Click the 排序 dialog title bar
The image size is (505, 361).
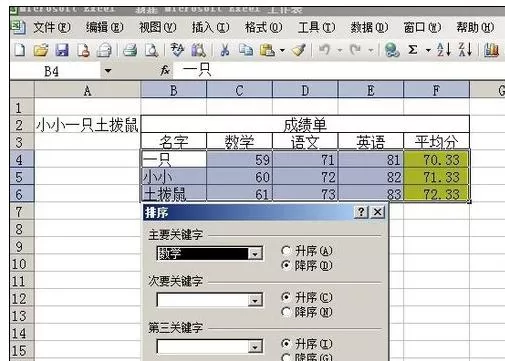pos(248,212)
